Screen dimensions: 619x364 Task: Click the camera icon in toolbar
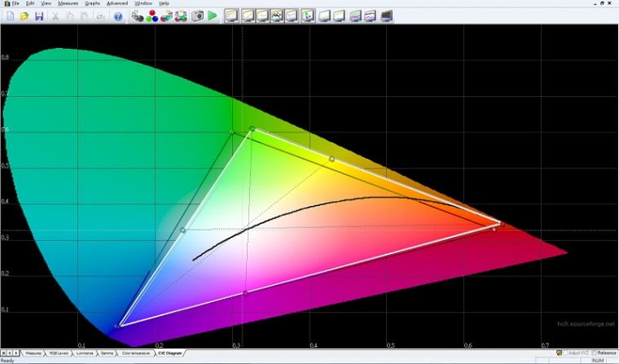click(196, 15)
